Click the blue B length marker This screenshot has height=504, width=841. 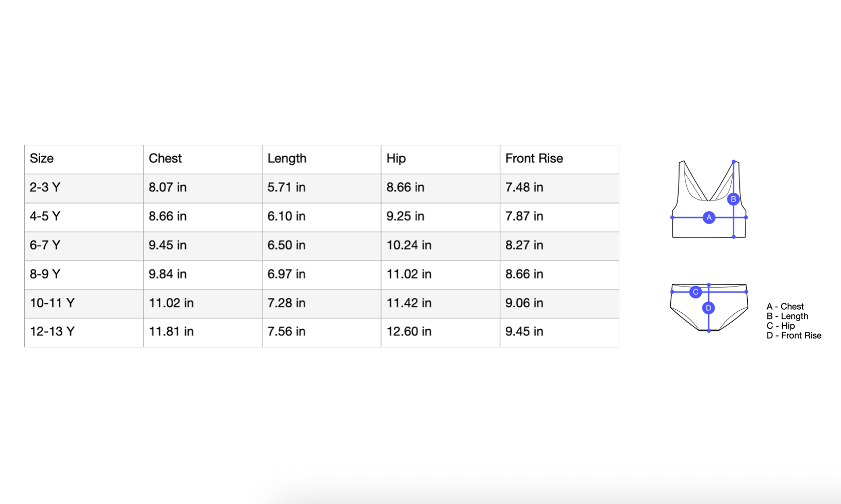[x=733, y=199]
